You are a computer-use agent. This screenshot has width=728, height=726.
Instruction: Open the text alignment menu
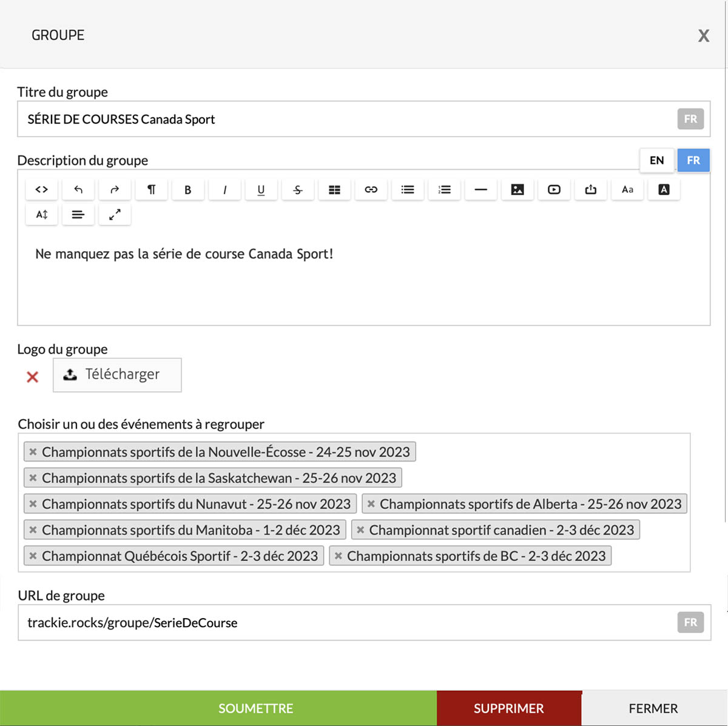78,215
